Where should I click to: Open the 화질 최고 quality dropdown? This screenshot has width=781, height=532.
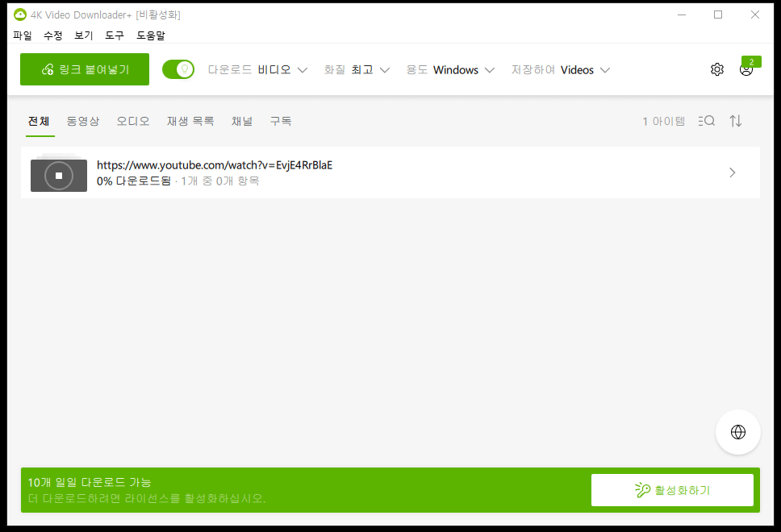[357, 69]
